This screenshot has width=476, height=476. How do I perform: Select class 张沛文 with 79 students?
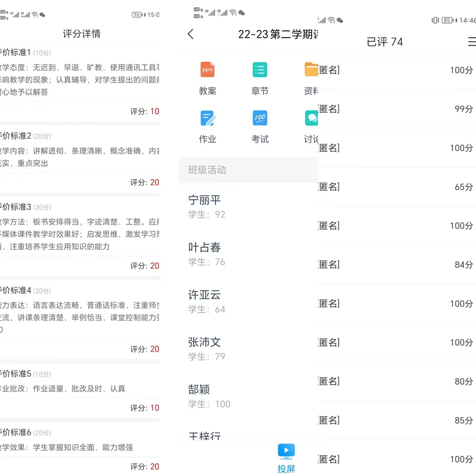click(207, 349)
